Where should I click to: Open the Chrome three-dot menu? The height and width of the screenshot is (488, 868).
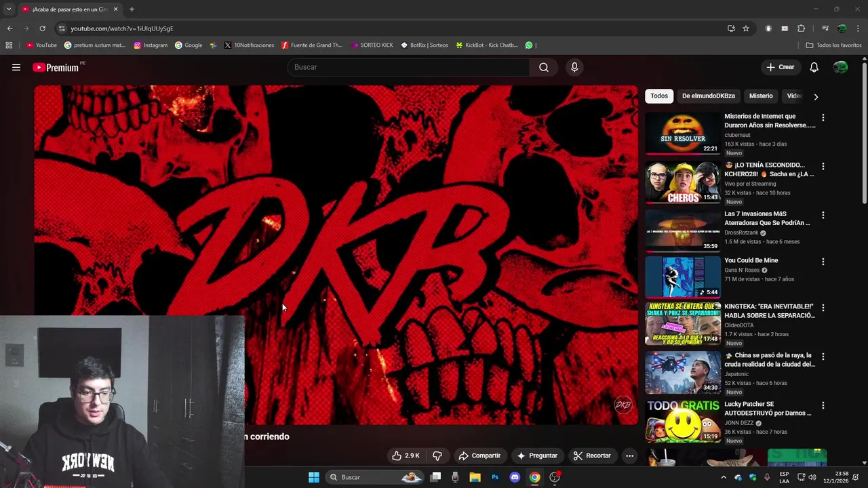(x=859, y=28)
